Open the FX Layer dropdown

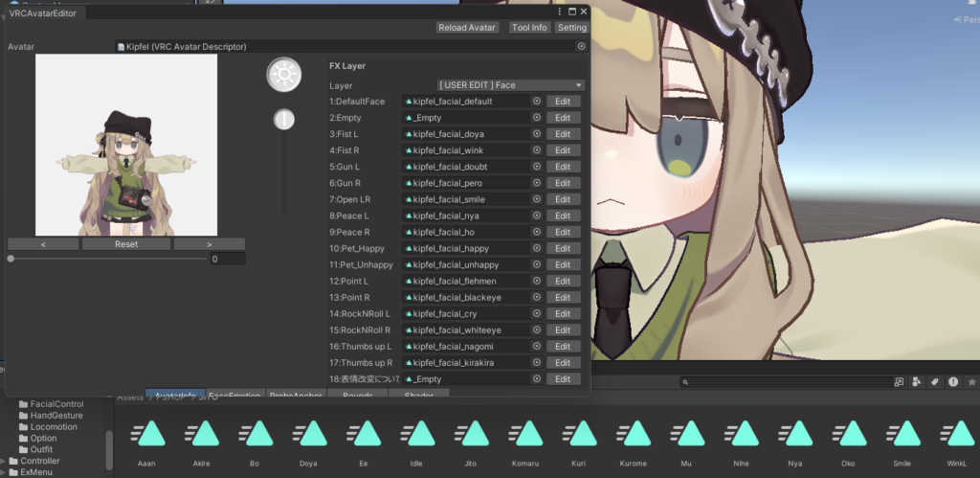pyautogui.click(x=510, y=85)
